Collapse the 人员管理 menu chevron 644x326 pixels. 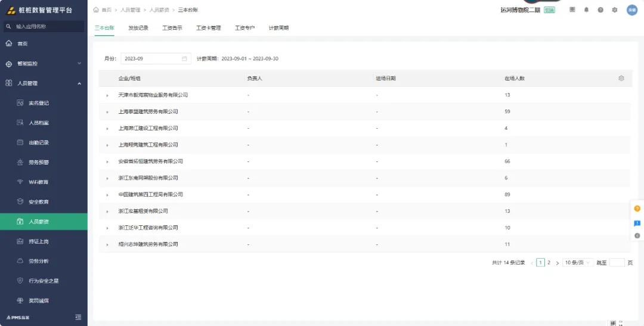(79, 84)
